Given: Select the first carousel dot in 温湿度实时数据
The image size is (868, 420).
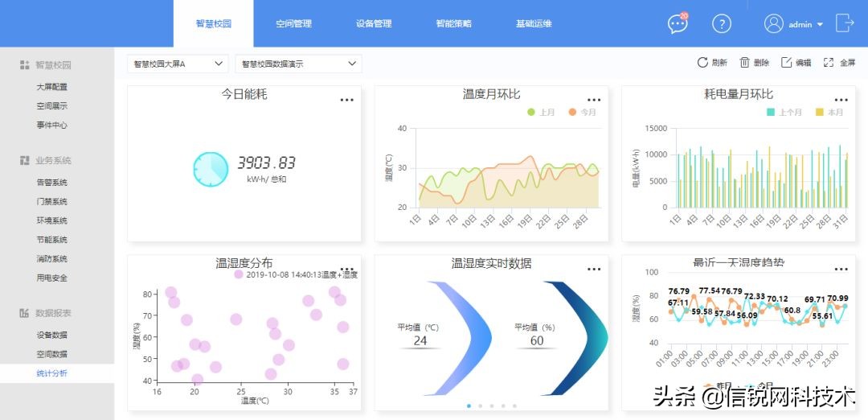Looking at the screenshot, I should 469,406.
